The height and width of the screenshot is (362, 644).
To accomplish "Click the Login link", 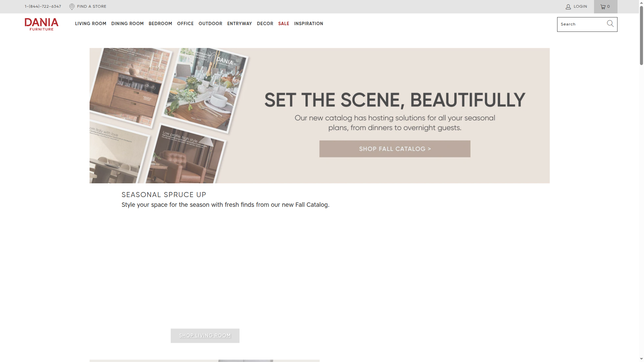I will (580, 6).
